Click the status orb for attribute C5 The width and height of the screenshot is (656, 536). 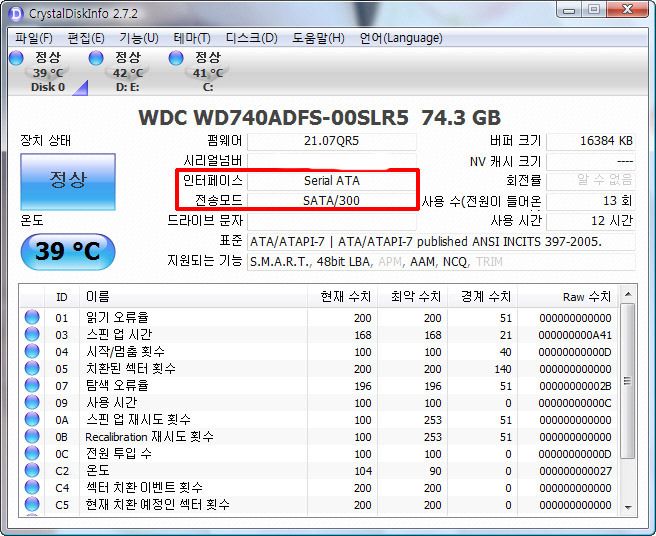pyautogui.click(x=32, y=505)
